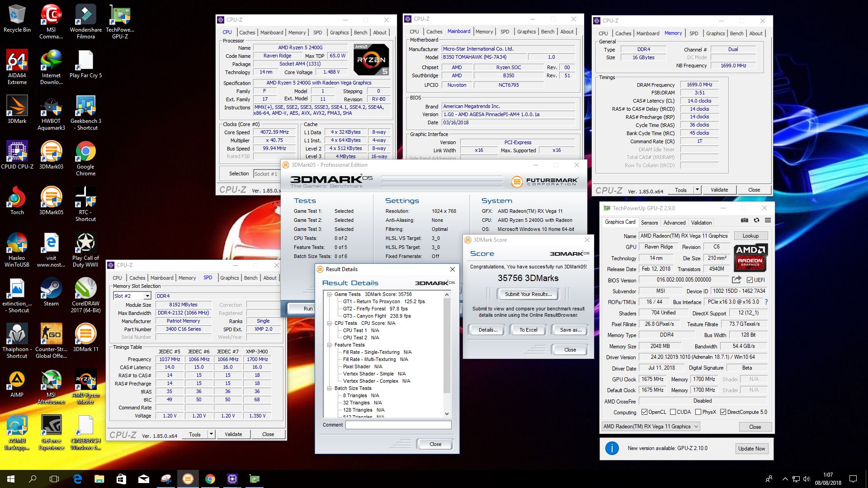Click scroll down arrow in Result Details
The height and width of the screenshot is (488, 868).
click(447, 413)
